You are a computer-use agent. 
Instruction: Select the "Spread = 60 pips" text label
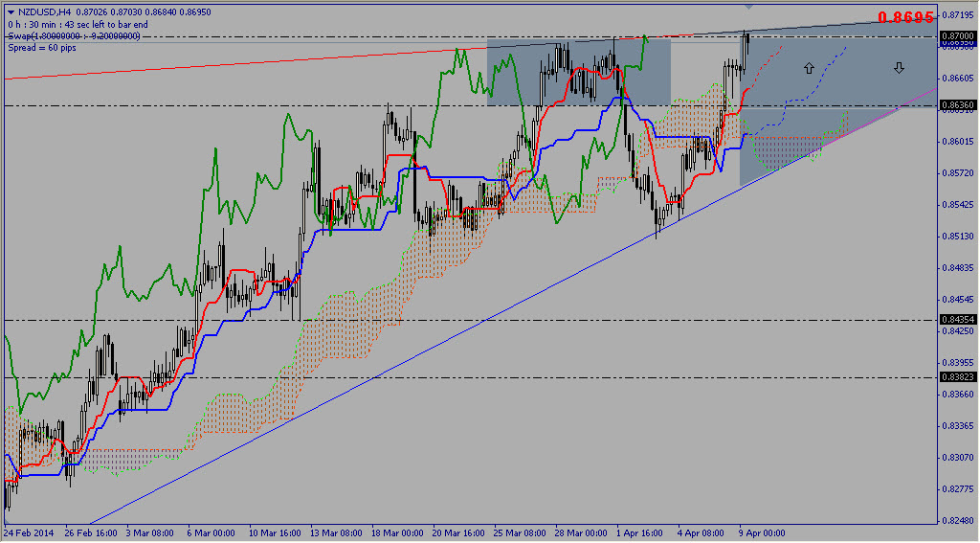(x=45, y=47)
